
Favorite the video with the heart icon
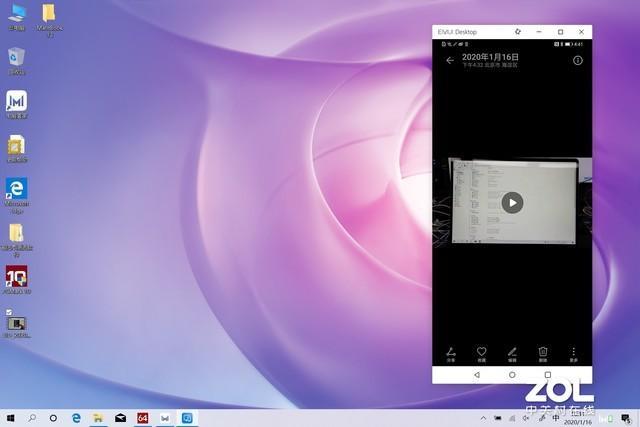pyautogui.click(x=481, y=352)
